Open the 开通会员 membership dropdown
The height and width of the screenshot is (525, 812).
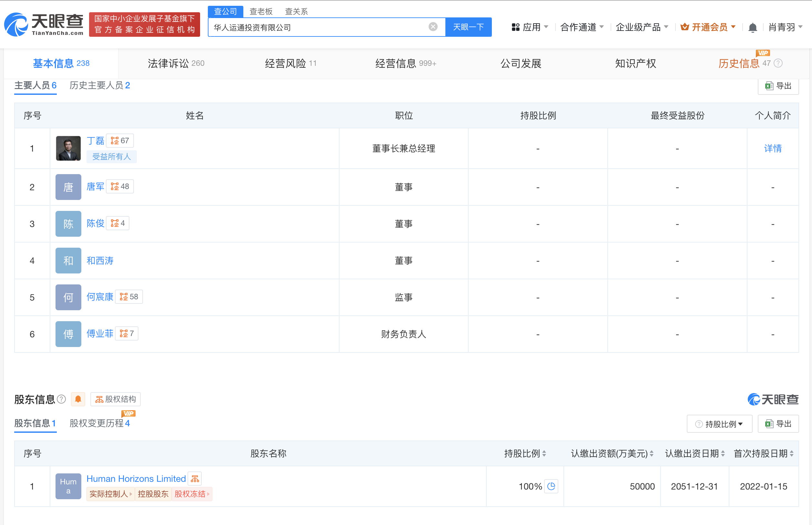(708, 27)
